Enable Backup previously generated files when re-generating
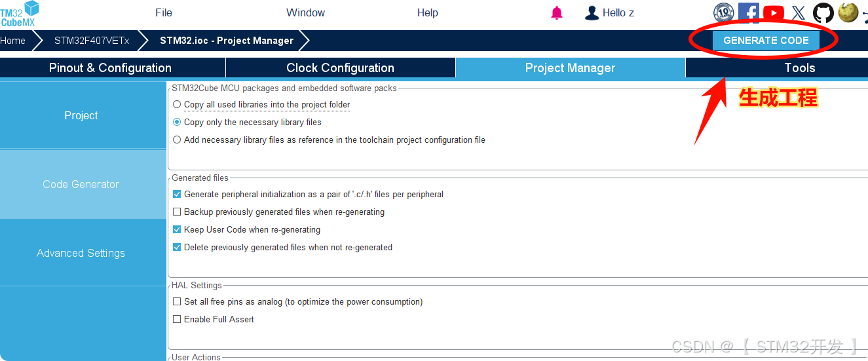The width and height of the screenshot is (868, 361). click(177, 212)
